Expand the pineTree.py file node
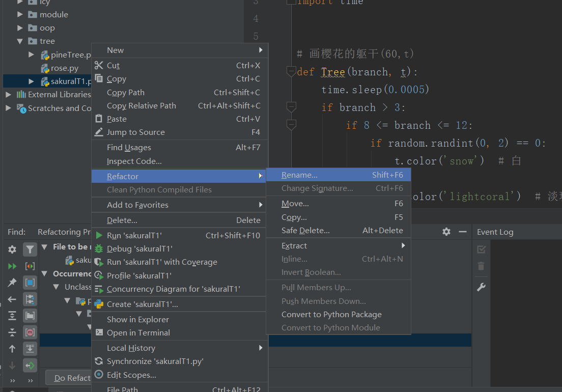 tap(31, 54)
